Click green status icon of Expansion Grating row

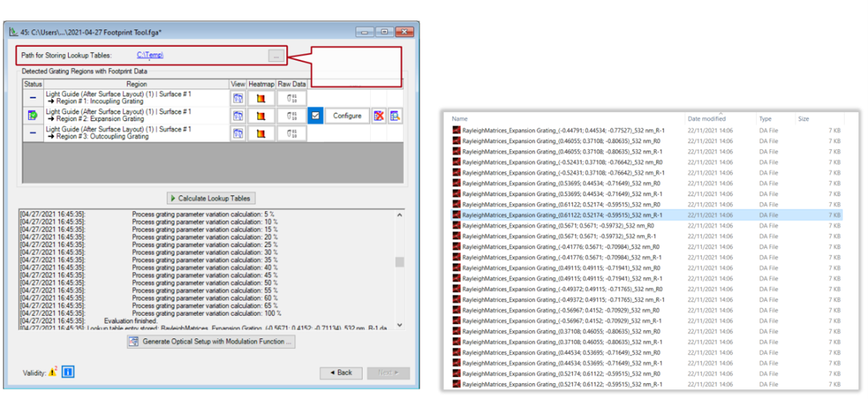pyautogui.click(x=33, y=116)
